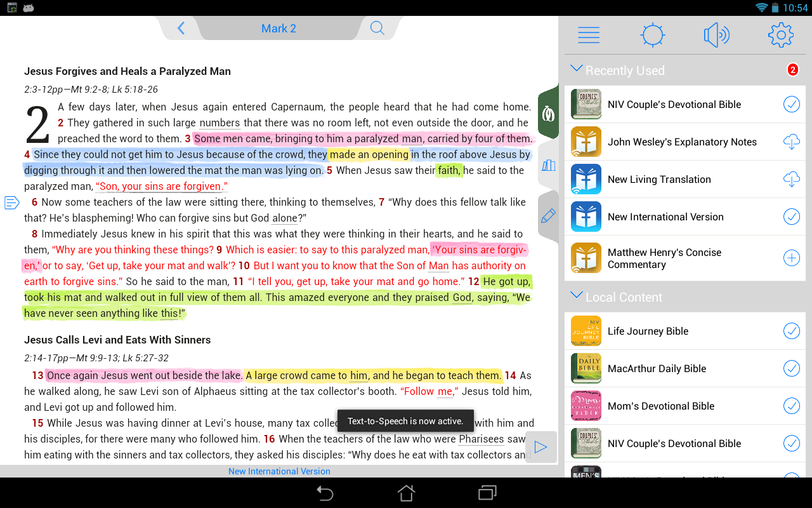Tap the heading 'Jesus Forgives and Heals a Paralyzed Man'
Viewport: 812px width, 508px height.
pos(128,71)
